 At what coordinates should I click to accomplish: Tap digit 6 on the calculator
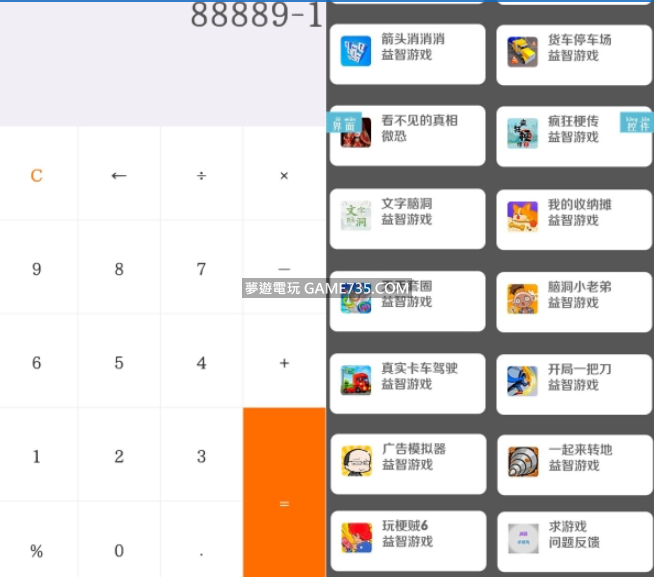(37, 363)
